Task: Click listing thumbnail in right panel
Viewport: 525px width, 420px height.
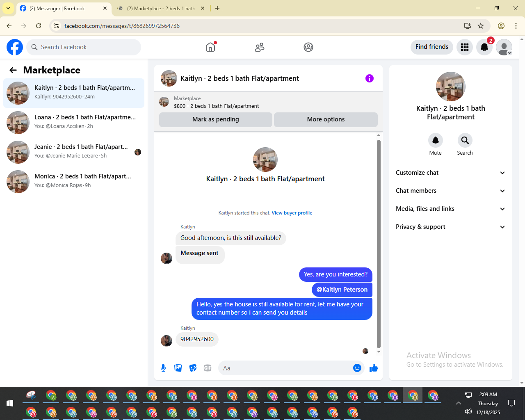Action: click(x=451, y=87)
